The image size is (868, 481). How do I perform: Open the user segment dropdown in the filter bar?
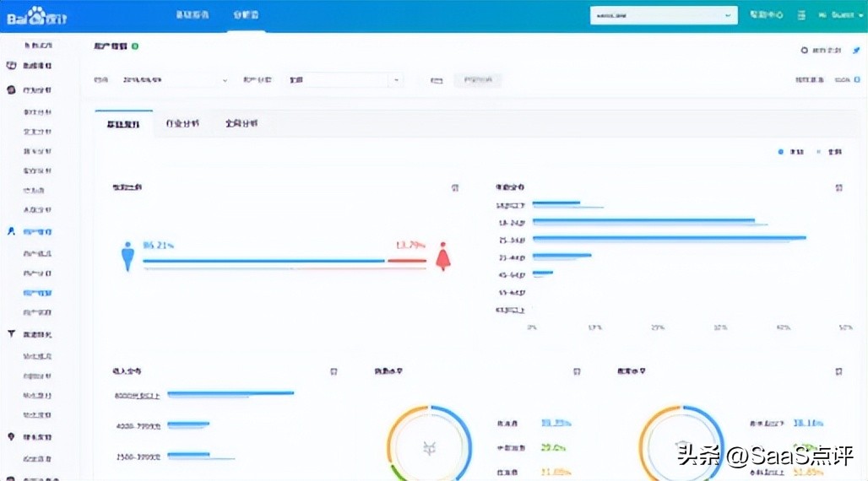[x=344, y=80]
